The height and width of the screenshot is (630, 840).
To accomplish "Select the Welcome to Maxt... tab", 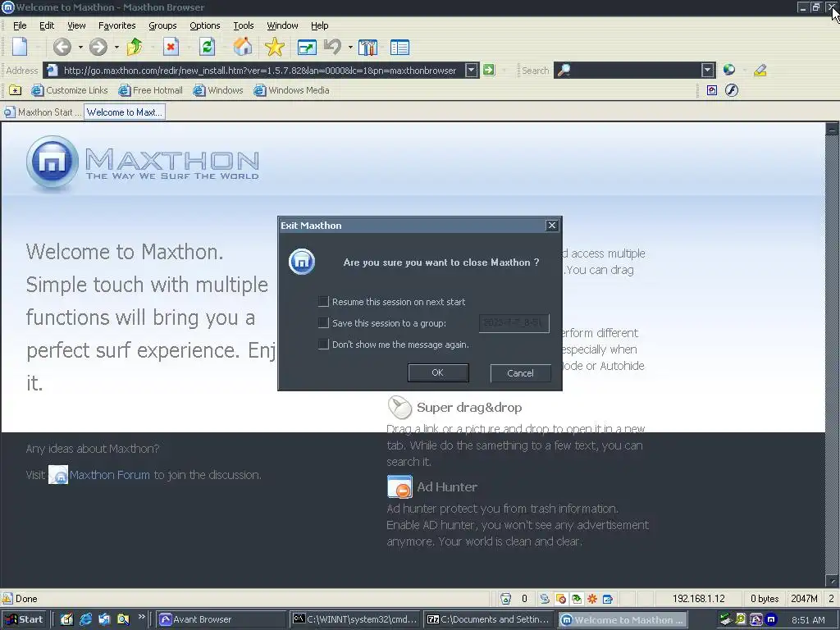I will click(x=125, y=112).
